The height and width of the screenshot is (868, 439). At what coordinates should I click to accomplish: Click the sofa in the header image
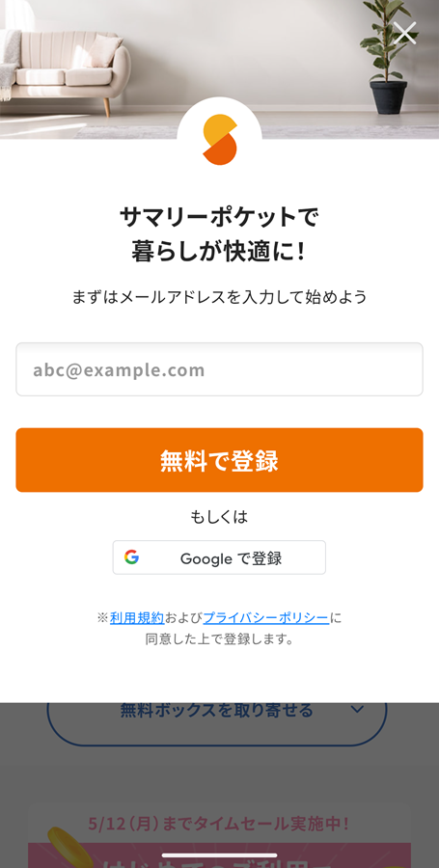tap(66, 69)
